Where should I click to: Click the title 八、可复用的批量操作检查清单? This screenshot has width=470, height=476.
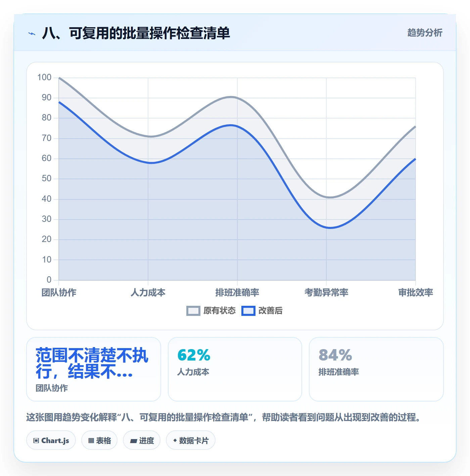[136, 33]
